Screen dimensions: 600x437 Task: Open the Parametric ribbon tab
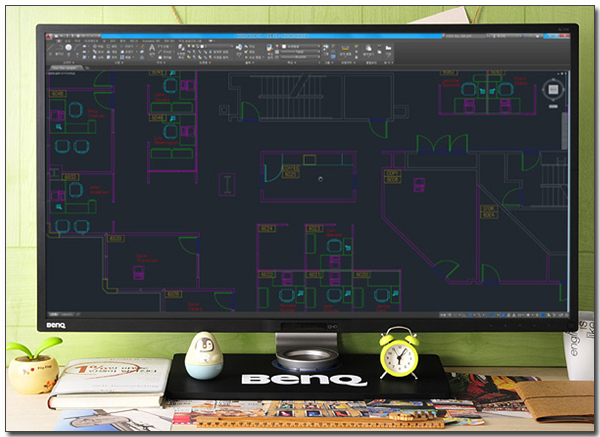point(91,41)
